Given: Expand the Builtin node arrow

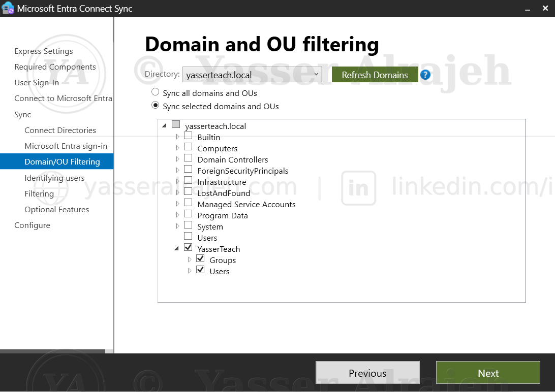Looking at the screenshot, I should point(177,137).
